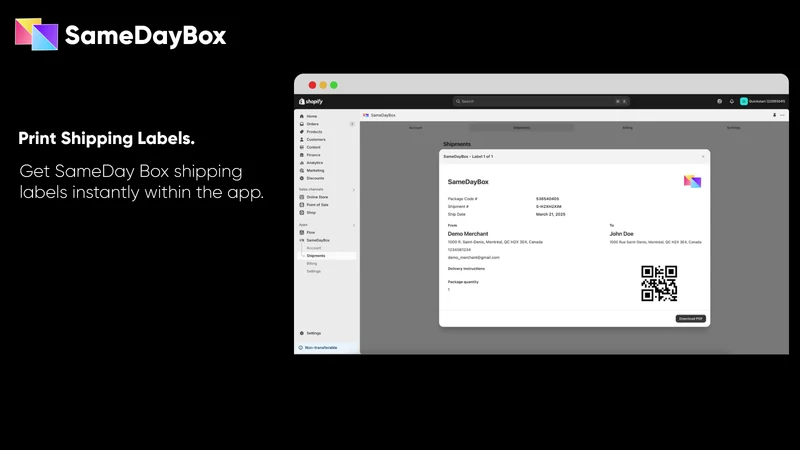
Task: Click the Content icon in sidebar
Action: tap(302, 147)
